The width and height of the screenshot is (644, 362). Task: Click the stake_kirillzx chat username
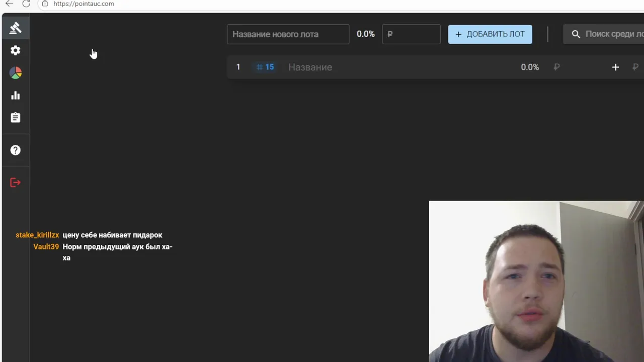[x=37, y=235]
